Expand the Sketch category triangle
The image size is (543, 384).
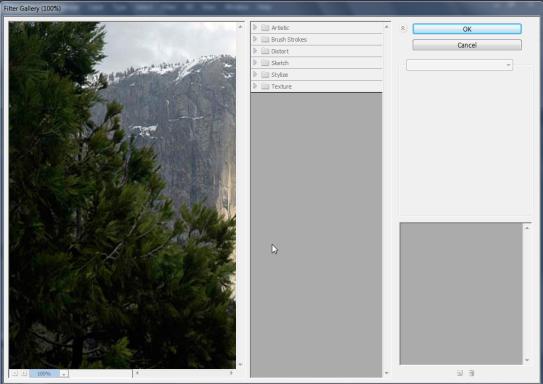click(x=255, y=63)
